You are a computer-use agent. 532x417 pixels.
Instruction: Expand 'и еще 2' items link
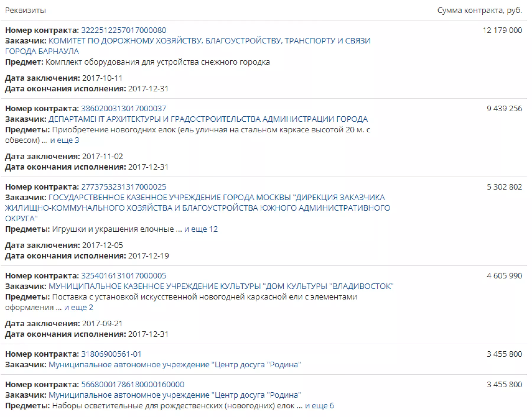pyautogui.click(x=79, y=307)
